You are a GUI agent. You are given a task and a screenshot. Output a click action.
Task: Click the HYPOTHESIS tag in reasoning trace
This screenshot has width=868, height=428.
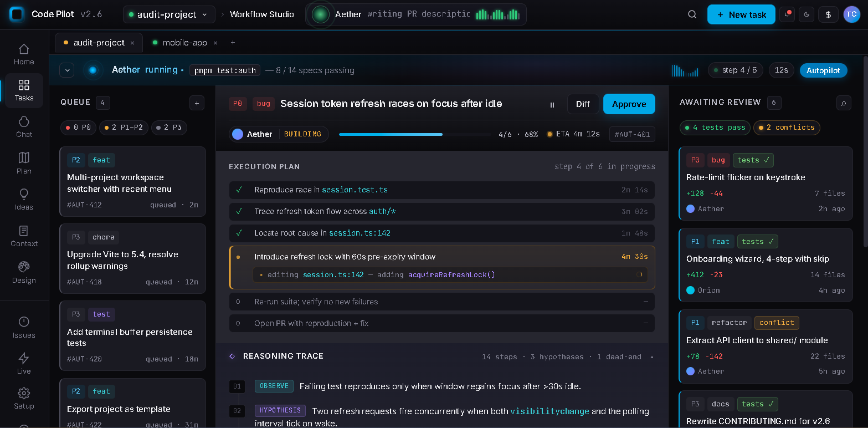[280, 410]
